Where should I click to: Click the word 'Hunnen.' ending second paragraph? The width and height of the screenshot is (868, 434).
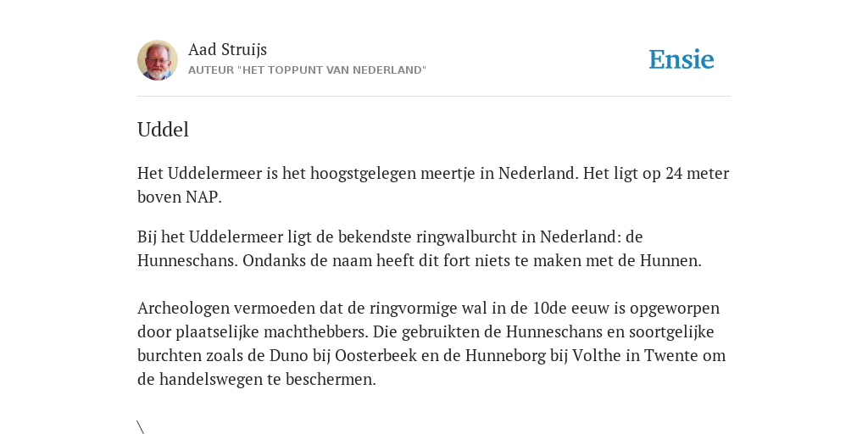click(671, 261)
